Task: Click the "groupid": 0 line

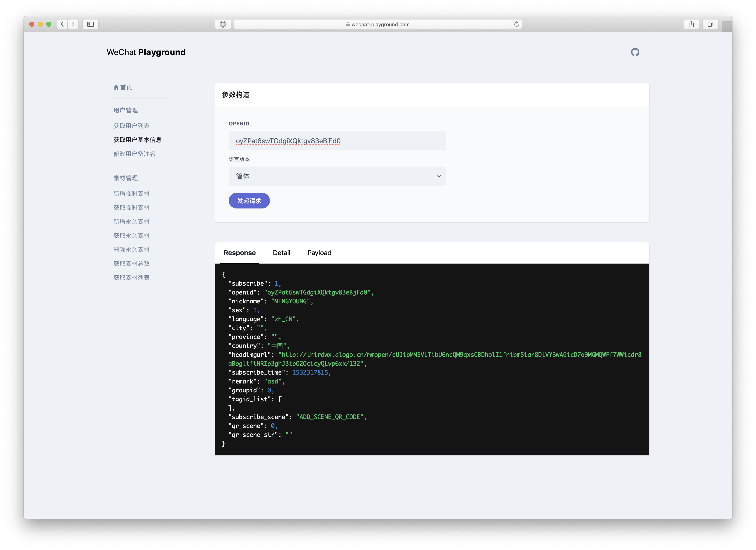Action: 251,390
